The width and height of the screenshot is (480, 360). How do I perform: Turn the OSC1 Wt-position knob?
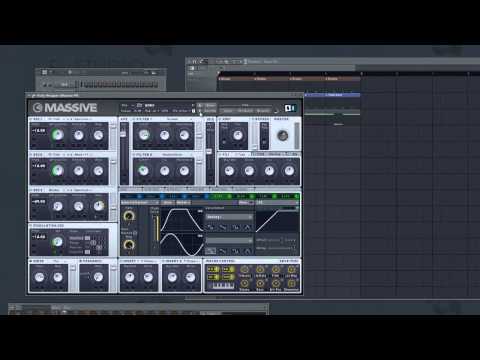(x=57, y=135)
